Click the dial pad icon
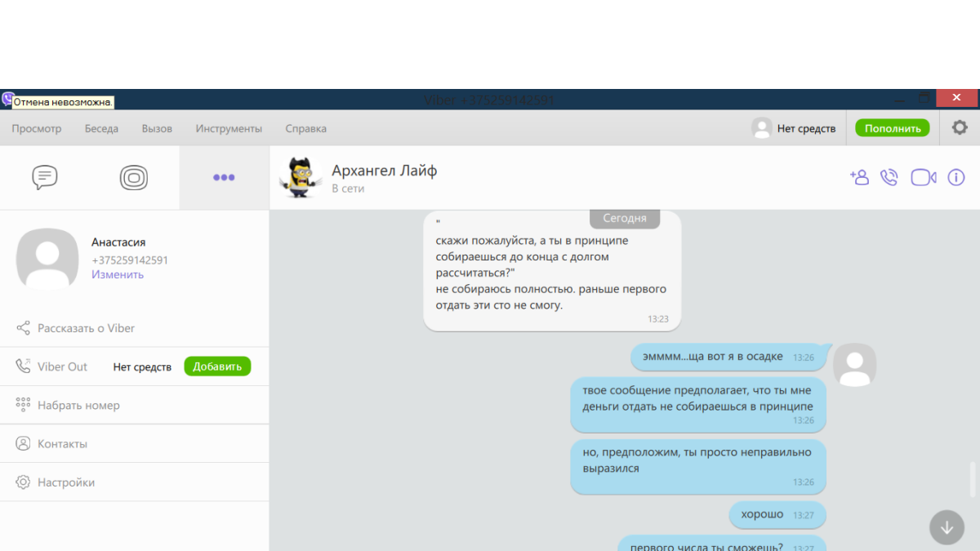This screenshot has height=551, width=980. click(23, 405)
